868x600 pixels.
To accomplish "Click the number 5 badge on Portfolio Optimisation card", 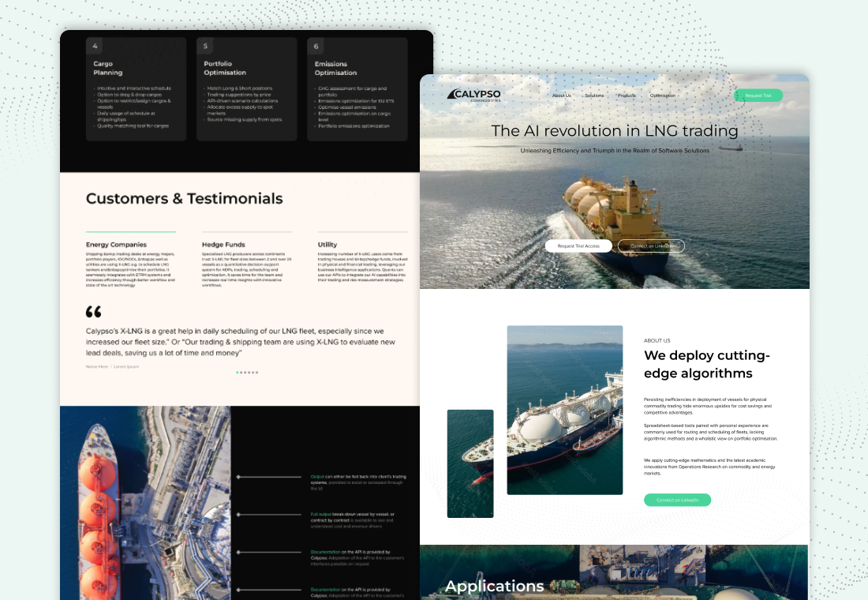I will tap(205, 46).
